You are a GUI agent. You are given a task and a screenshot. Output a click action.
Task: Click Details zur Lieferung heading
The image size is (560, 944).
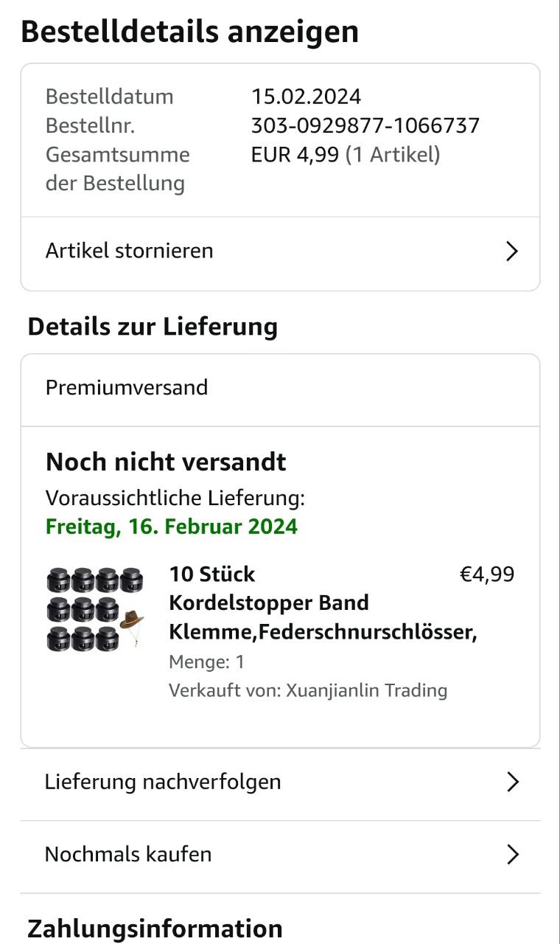153,327
